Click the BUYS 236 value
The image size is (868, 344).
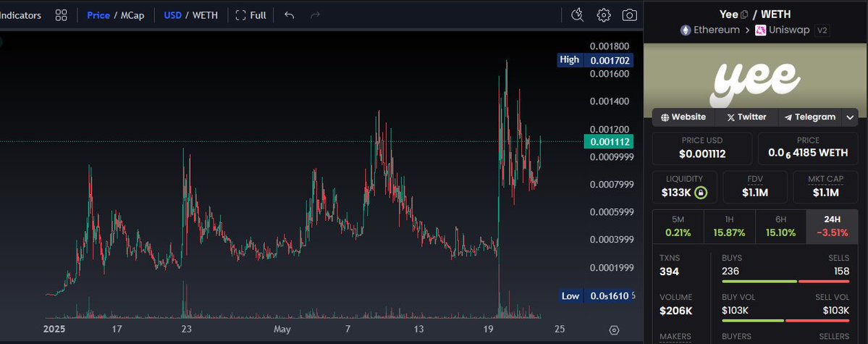pyautogui.click(x=730, y=272)
